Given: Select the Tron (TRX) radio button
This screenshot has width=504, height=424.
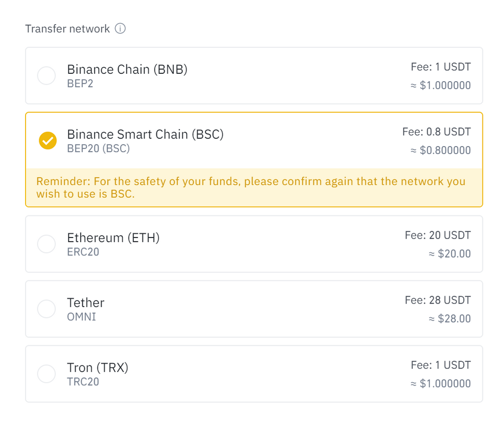Looking at the screenshot, I should tap(47, 373).
